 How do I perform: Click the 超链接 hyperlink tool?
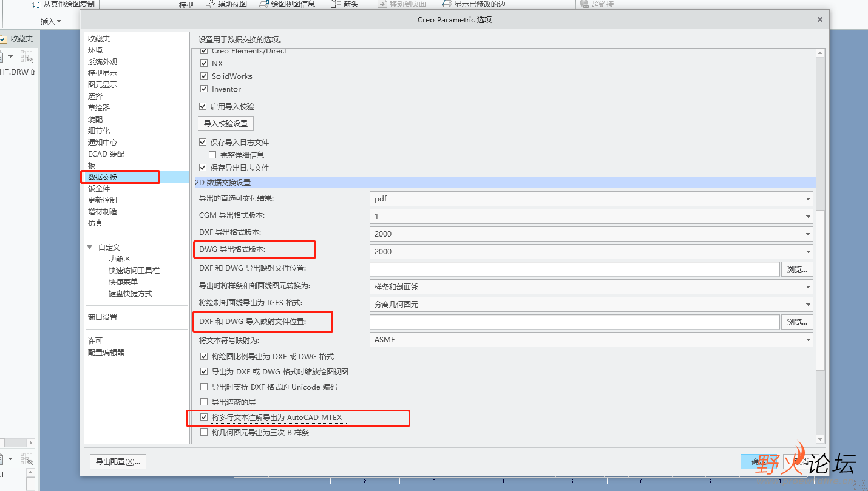[x=597, y=4]
